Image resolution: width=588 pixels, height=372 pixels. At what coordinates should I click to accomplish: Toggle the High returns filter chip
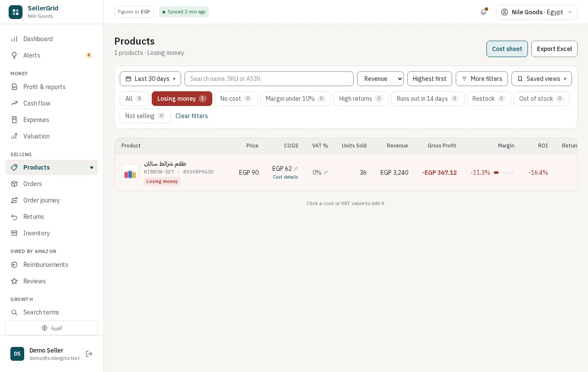click(x=361, y=99)
